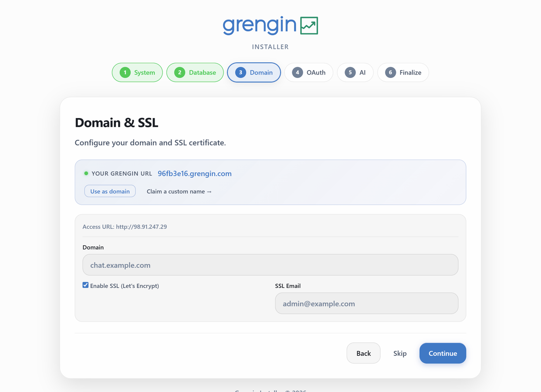The width and height of the screenshot is (541, 392).
Task: Click the Domain & SSL heading
Action: tap(116, 123)
